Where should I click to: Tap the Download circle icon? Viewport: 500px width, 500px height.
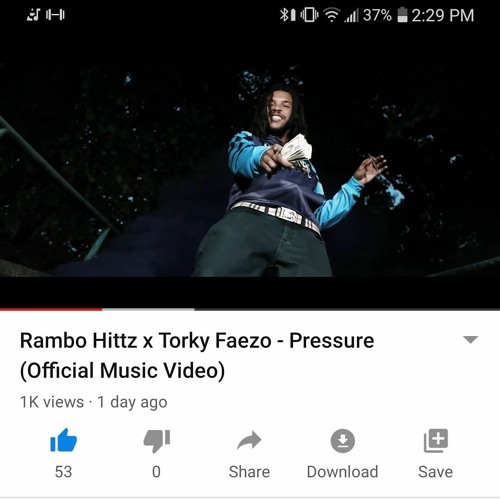[342, 441]
